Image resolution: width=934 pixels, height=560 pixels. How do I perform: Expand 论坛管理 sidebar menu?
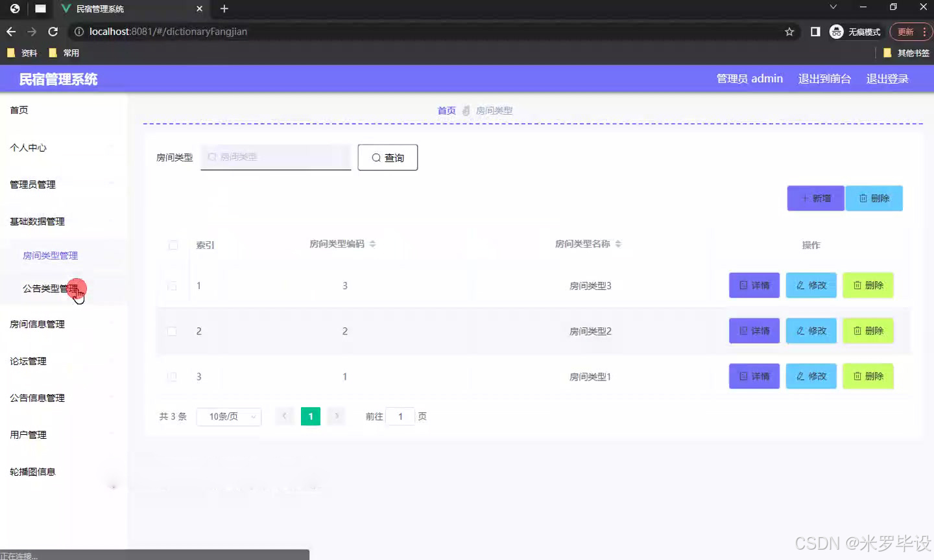click(63, 361)
